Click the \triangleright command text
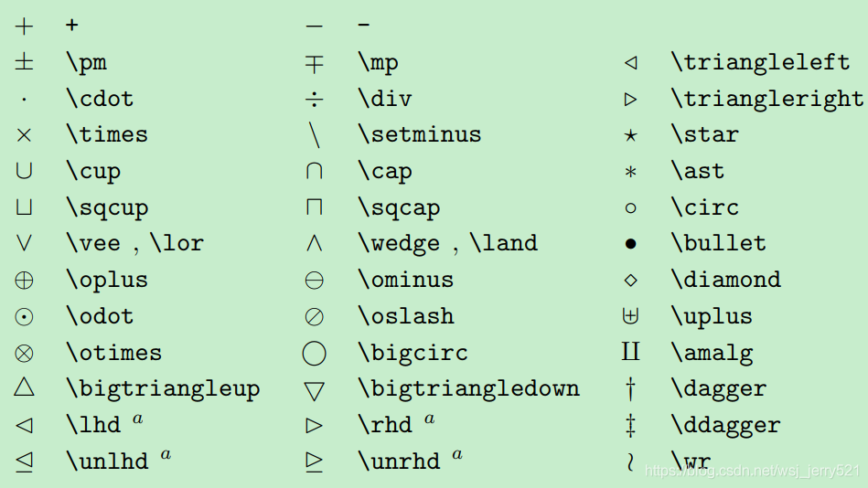Viewport: 868px width, 488px height. tap(767, 100)
